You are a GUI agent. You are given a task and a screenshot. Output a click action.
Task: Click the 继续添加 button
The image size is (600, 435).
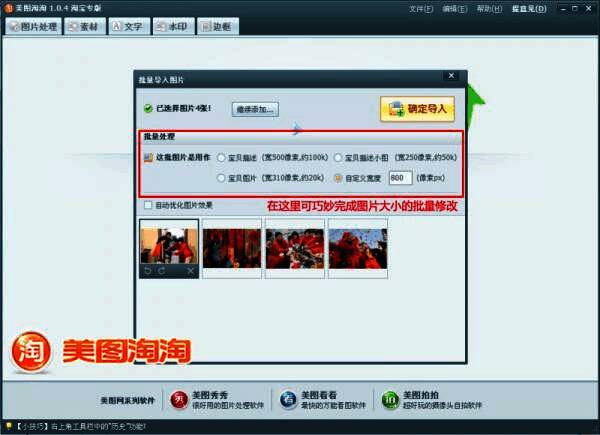coord(255,109)
